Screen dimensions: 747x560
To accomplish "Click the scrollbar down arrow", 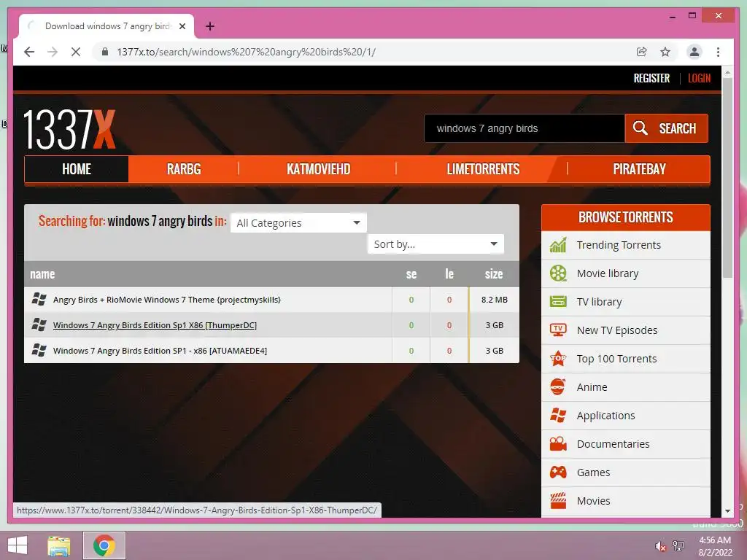I will (x=727, y=511).
